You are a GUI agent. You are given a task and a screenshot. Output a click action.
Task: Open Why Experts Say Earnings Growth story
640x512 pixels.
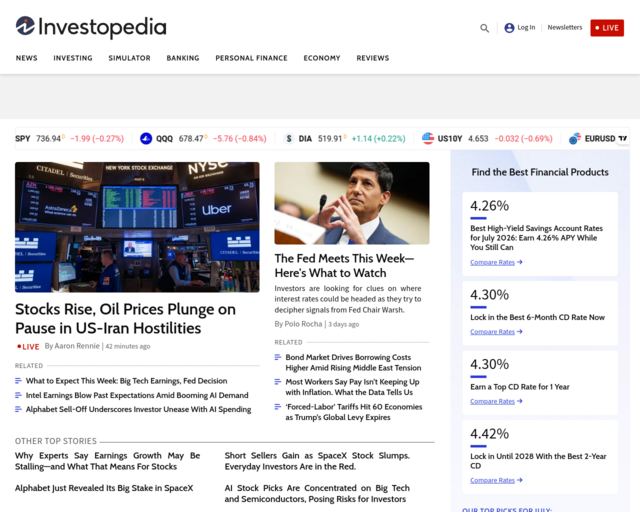point(107,461)
